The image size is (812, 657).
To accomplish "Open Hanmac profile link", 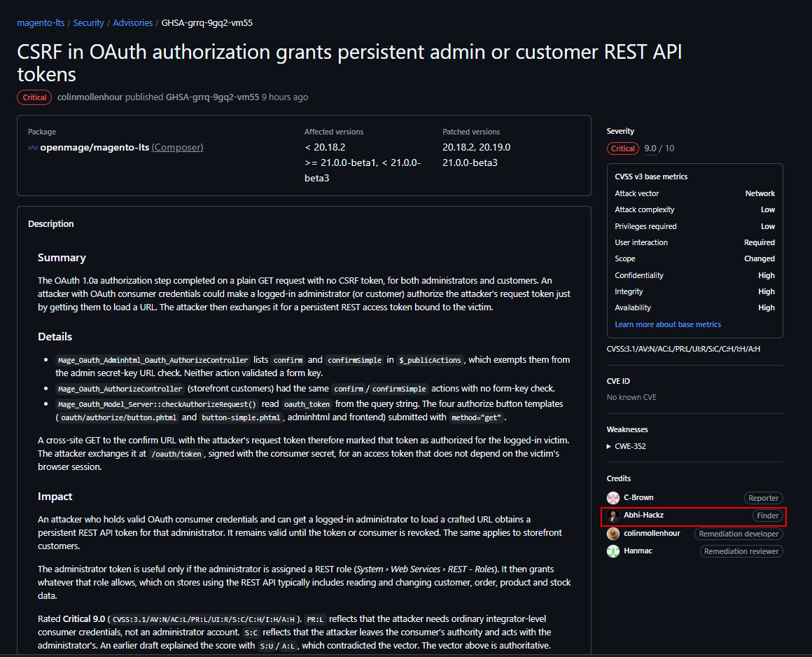I will coord(638,551).
